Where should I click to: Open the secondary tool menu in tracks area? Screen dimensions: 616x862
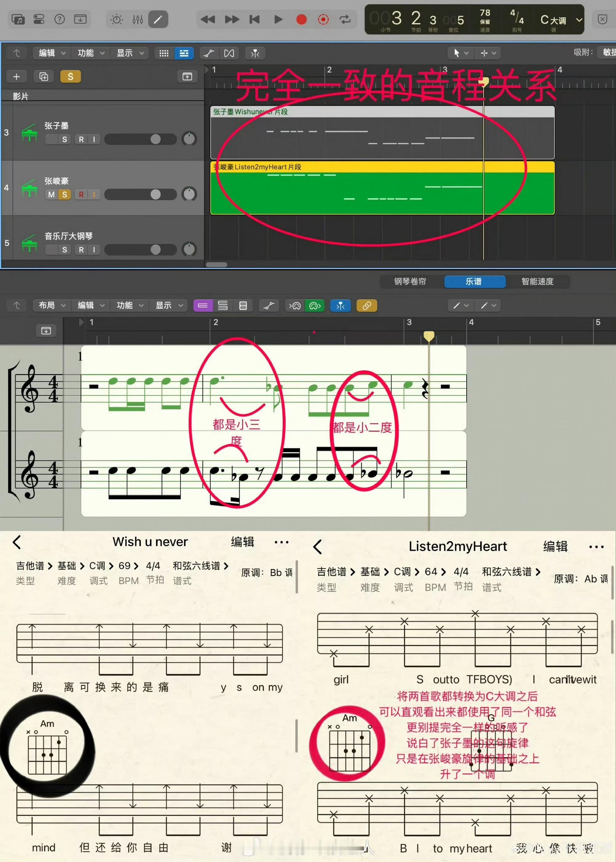[x=488, y=54]
